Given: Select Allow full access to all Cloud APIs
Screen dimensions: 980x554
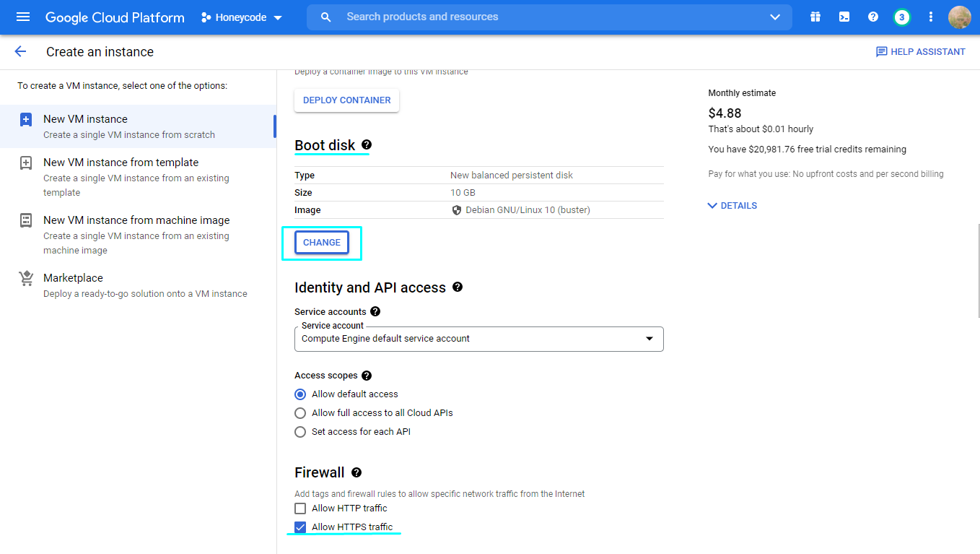Looking at the screenshot, I should tap(300, 413).
